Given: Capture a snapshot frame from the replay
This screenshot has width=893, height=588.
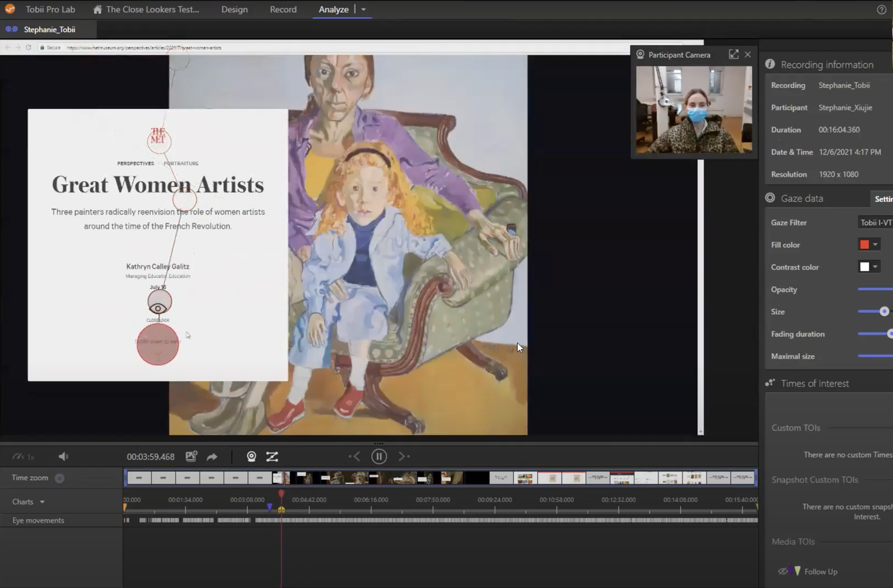Looking at the screenshot, I should click(x=191, y=456).
